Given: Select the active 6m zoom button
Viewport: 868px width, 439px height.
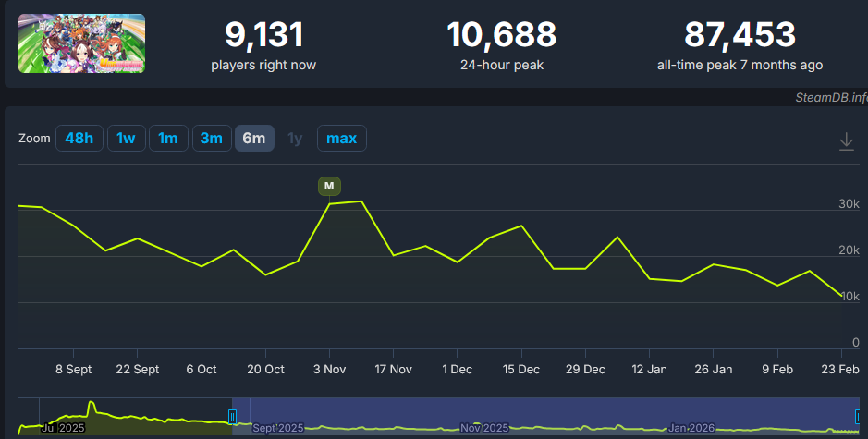Looking at the screenshot, I should point(254,139).
